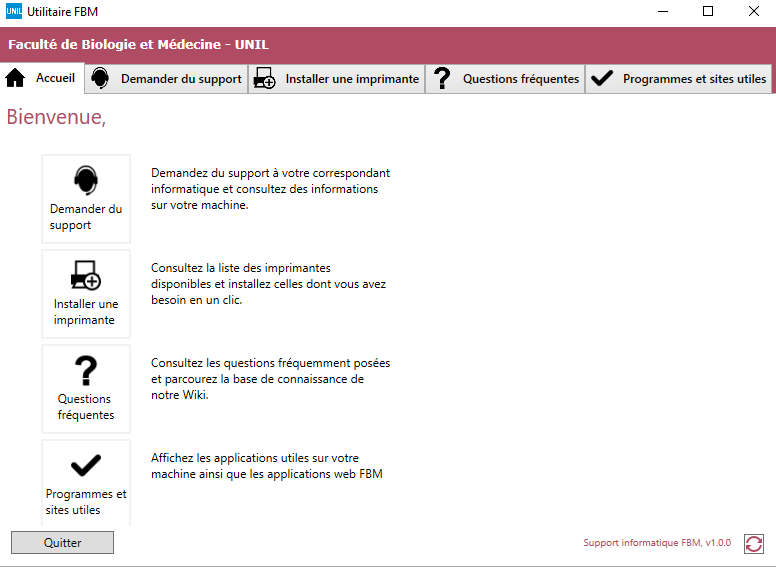Open the large Installer une imprimante tile
Screen dimensions: 776x567
click(x=86, y=294)
